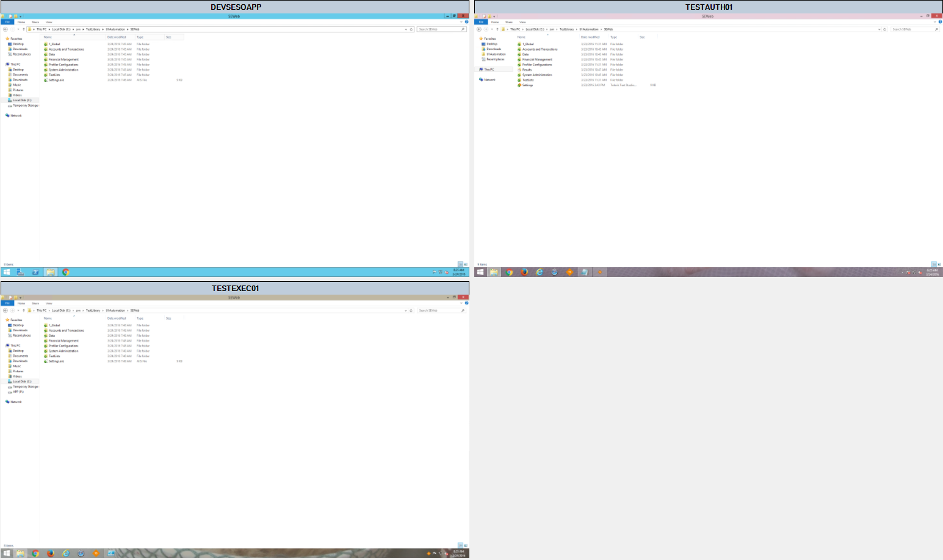Image resolution: width=943 pixels, height=560 pixels.
Task: Open the address bar history dropdown in DEVSESOAPP
Action: point(406,29)
